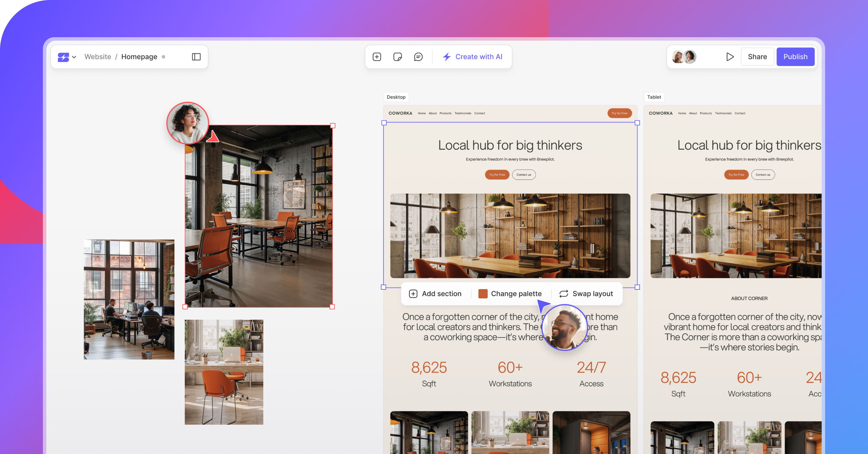The image size is (868, 454).
Task: Click the brick loft office photo on canvas
Action: click(x=129, y=300)
